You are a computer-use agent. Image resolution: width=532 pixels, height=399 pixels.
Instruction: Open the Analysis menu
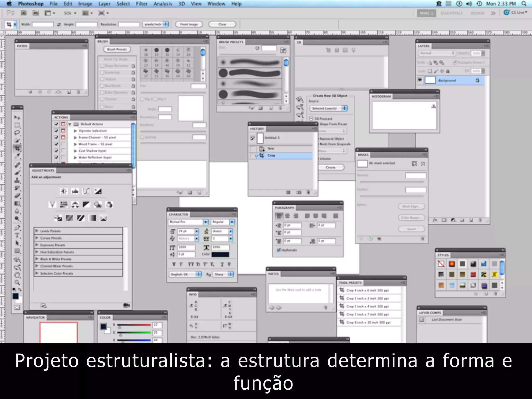(163, 4)
